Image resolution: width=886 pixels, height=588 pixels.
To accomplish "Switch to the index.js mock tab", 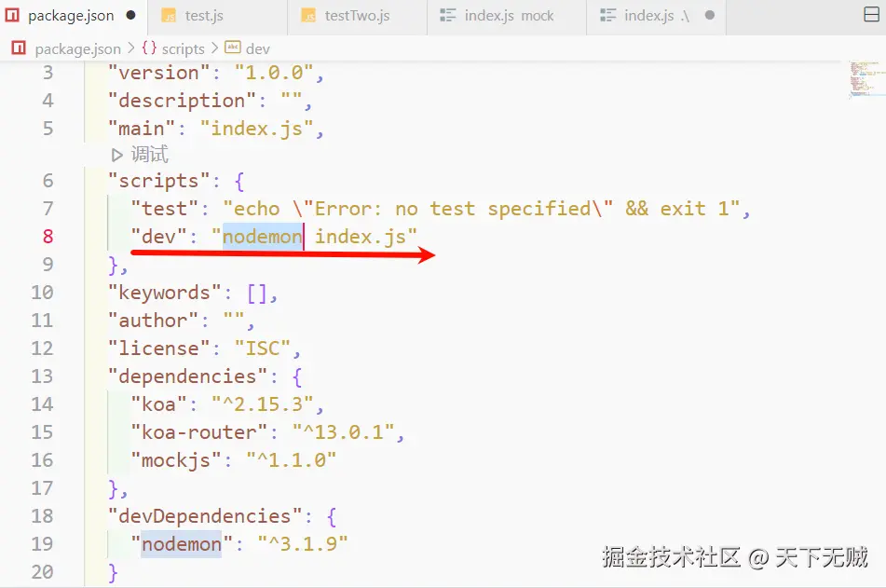I will [507, 17].
